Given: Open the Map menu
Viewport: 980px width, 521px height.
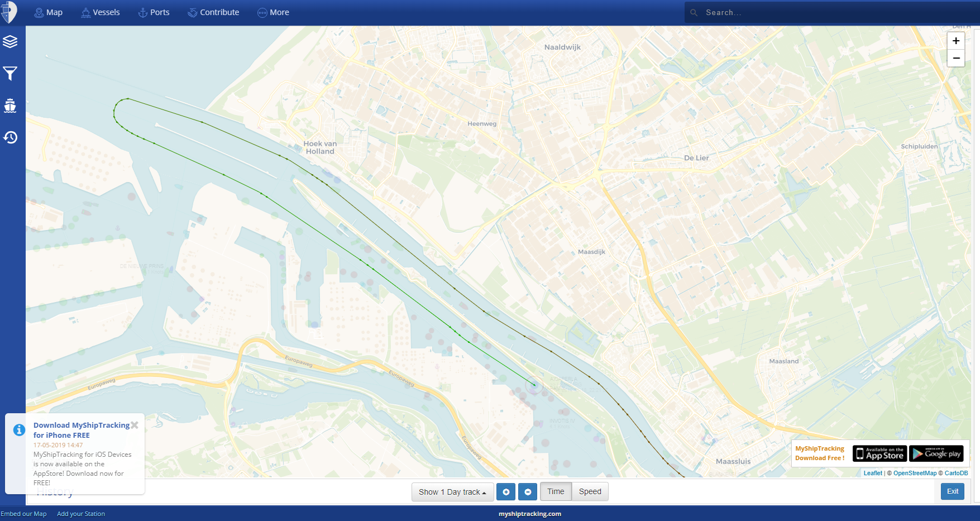Looking at the screenshot, I should 49,12.
